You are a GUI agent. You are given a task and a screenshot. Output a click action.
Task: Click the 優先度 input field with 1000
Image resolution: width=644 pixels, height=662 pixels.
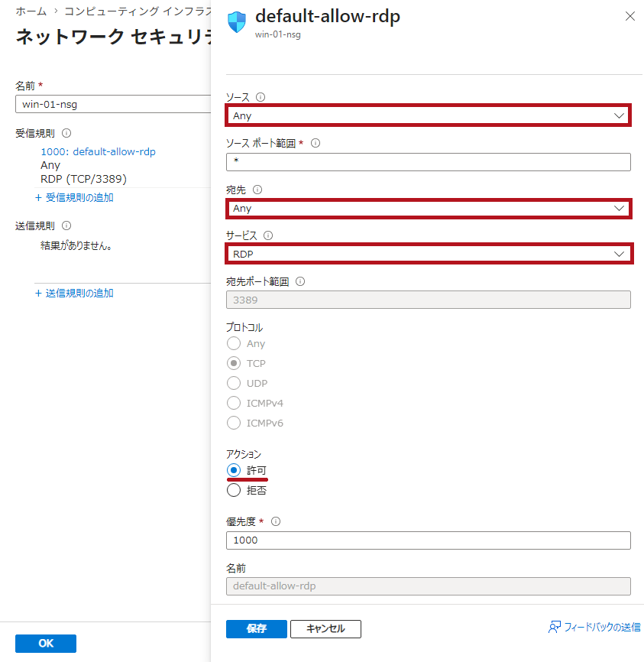tap(429, 540)
